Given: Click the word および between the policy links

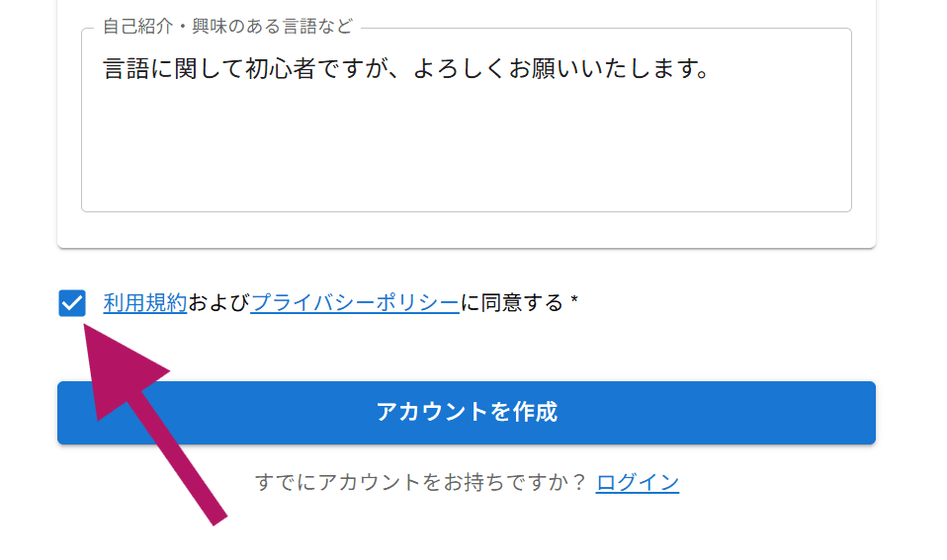Looking at the screenshot, I should click(x=218, y=303).
